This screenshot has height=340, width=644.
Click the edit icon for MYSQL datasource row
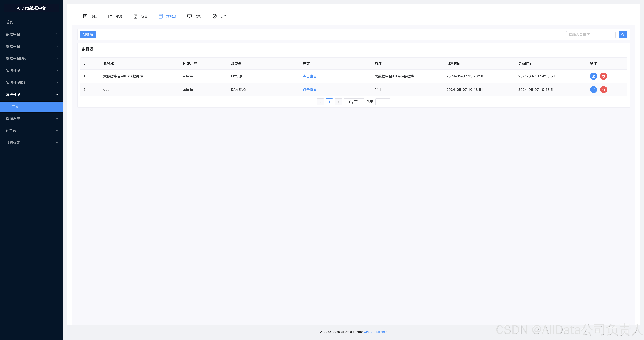tap(593, 76)
